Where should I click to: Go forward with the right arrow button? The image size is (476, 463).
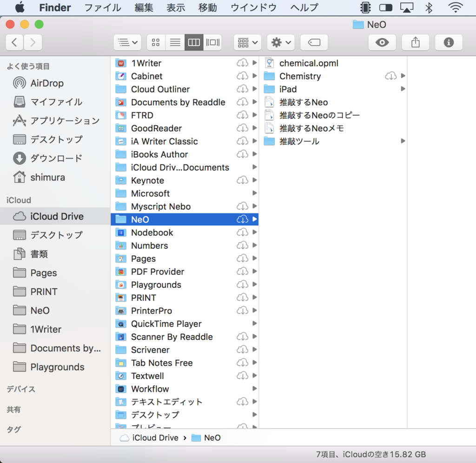click(33, 42)
